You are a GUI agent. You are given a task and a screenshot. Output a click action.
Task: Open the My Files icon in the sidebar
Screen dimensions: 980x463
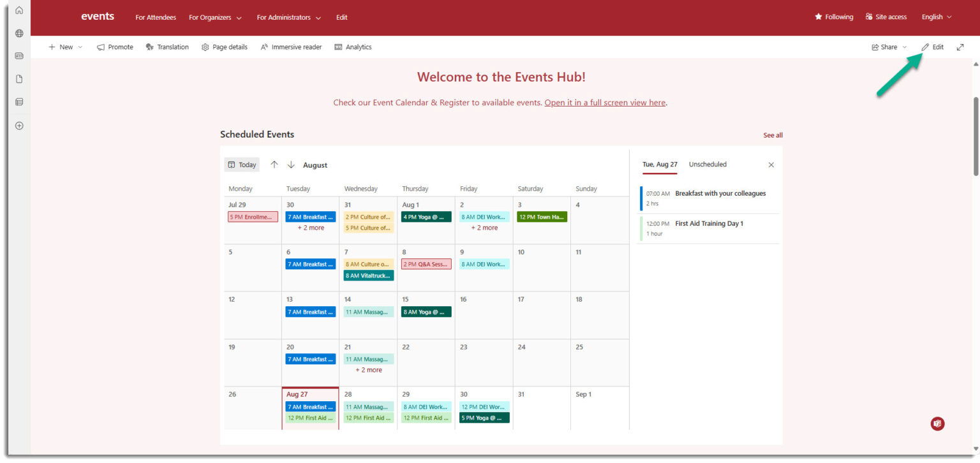click(x=19, y=78)
